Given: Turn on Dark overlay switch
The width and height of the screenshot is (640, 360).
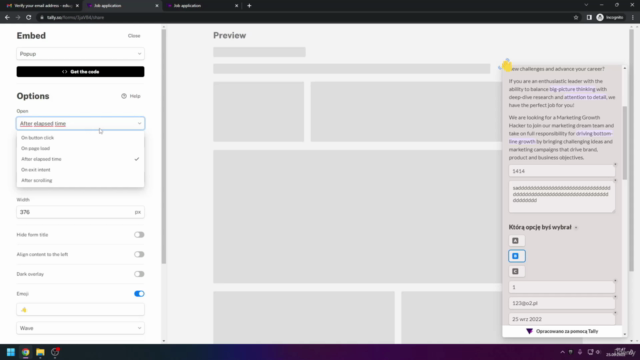Looking at the screenshot, I should tap(139, 274).
